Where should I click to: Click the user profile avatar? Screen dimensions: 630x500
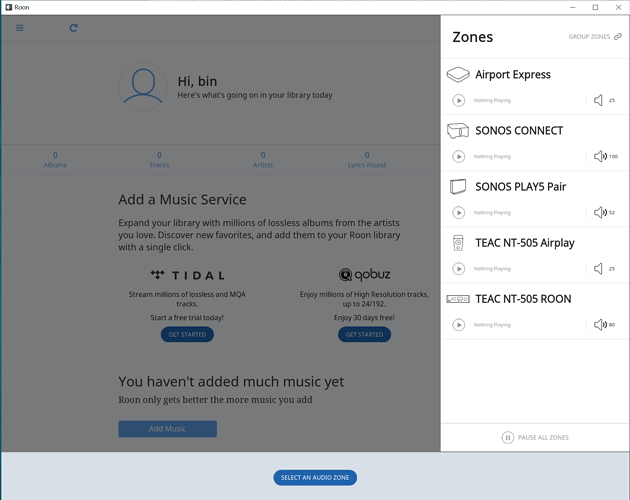coord(143,86)
